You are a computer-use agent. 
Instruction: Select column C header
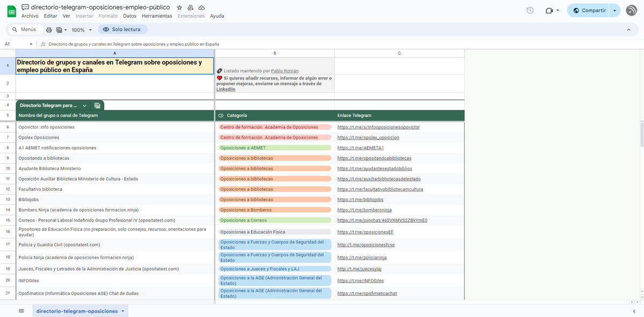399,53
